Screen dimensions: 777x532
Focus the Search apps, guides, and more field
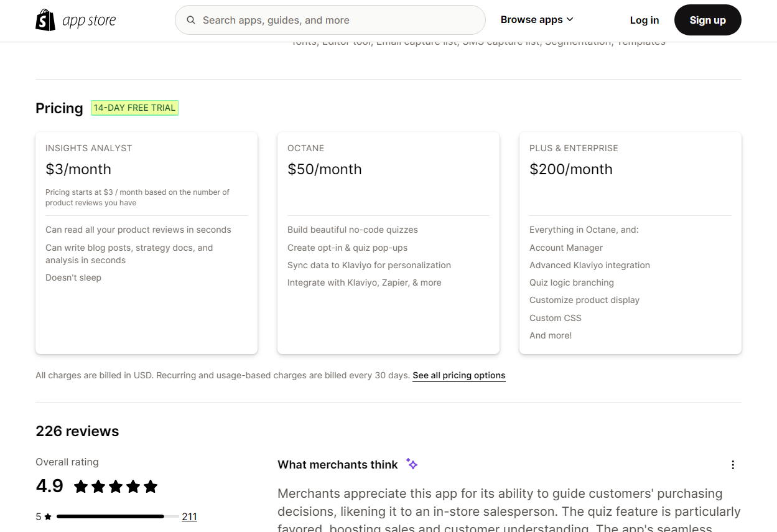point(330,20)
